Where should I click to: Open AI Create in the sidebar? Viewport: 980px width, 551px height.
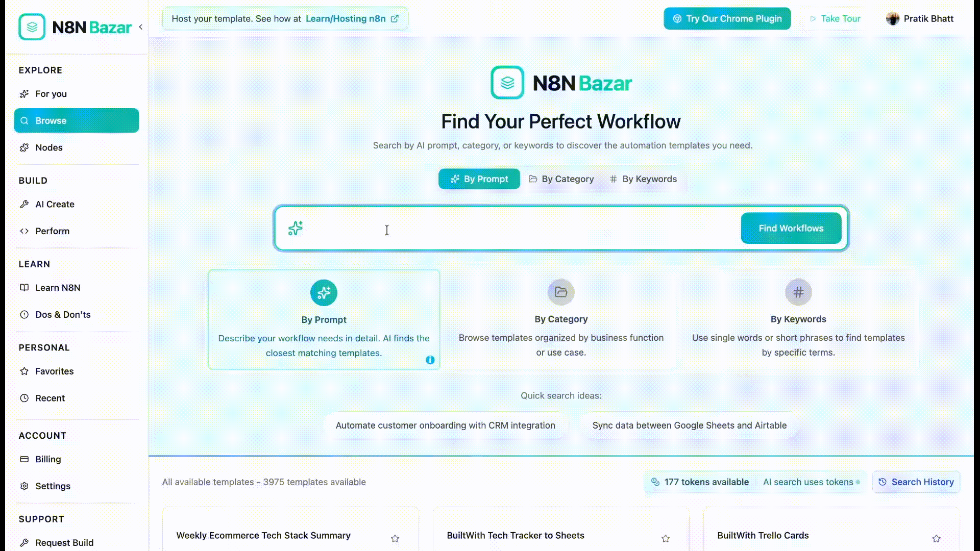(x=55, y=204)
